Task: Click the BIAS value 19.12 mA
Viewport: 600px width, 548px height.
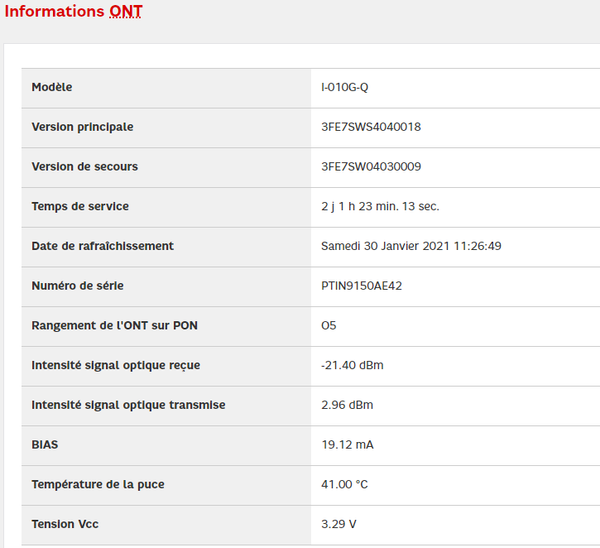Action: (347, 445)
